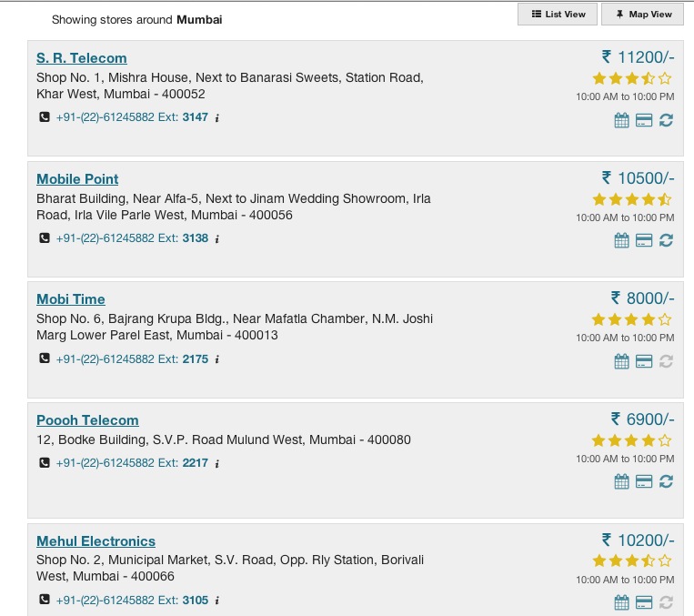This screenshot has width=694, height=616.
Task: Open S. R. Telecom store link
Action: 82,58
